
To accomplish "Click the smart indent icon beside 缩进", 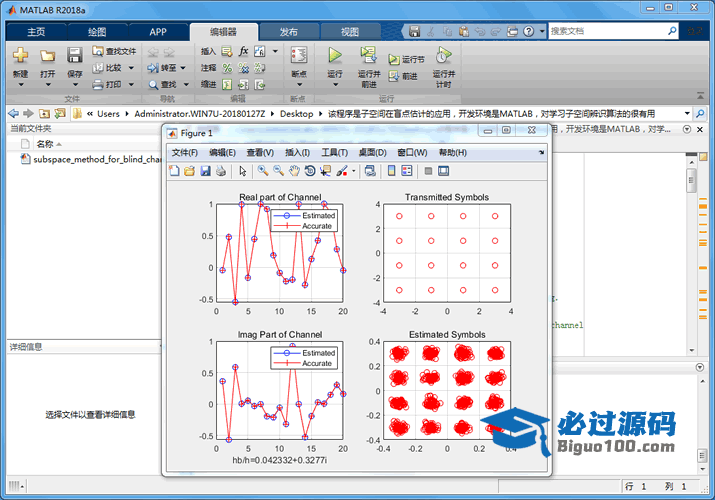I will (x=227, y=84).
